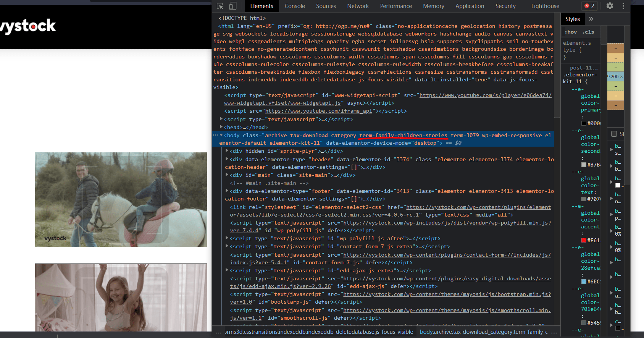Screen dimensions: 644x338
Task: Toggle the :hov element state button
Action: pos(571,32)
